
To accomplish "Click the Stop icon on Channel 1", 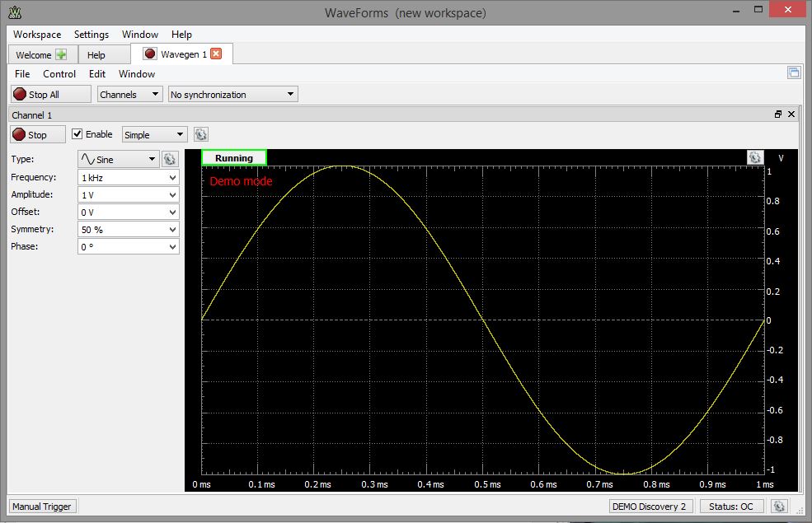I will [20, 133].
